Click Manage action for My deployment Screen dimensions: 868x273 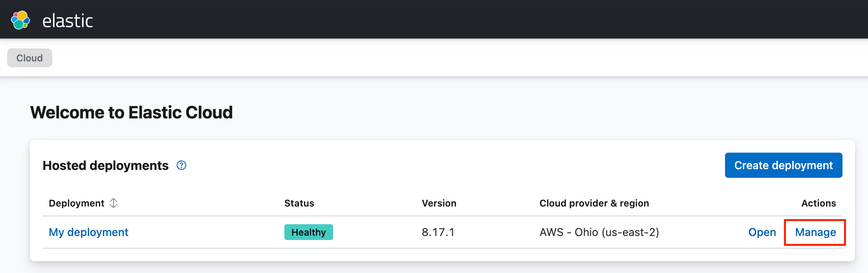[816, 232]
